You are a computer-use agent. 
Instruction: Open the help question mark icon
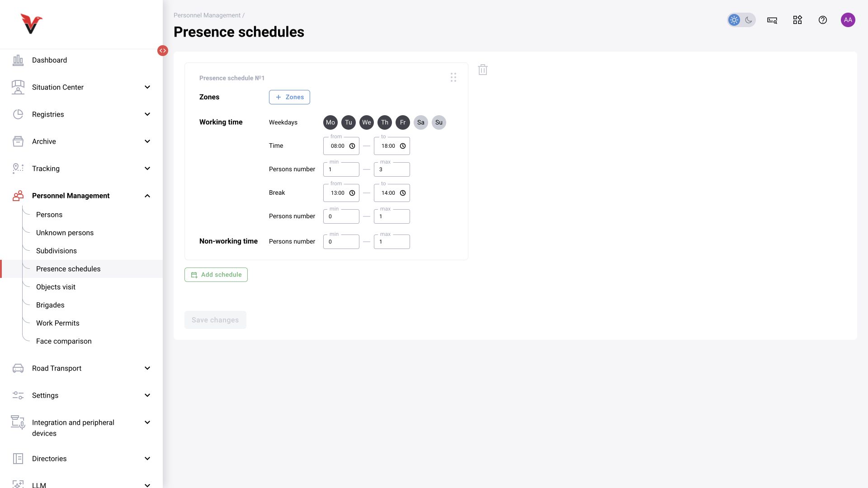coord(823,20)
